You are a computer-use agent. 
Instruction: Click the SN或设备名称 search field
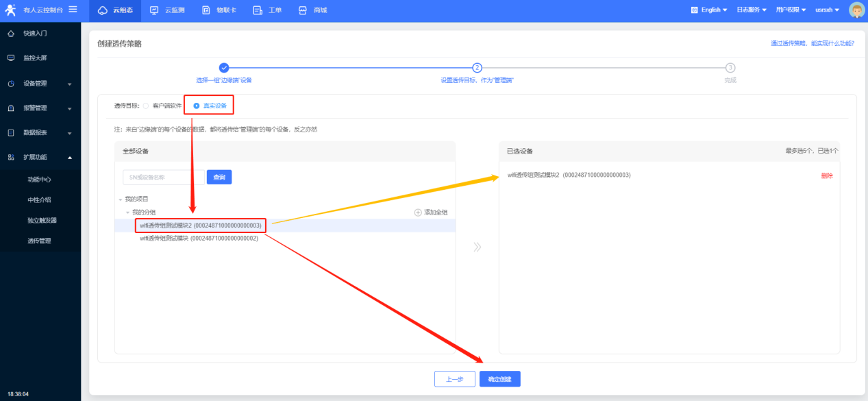pyautogui.click(x=163, y=178)
